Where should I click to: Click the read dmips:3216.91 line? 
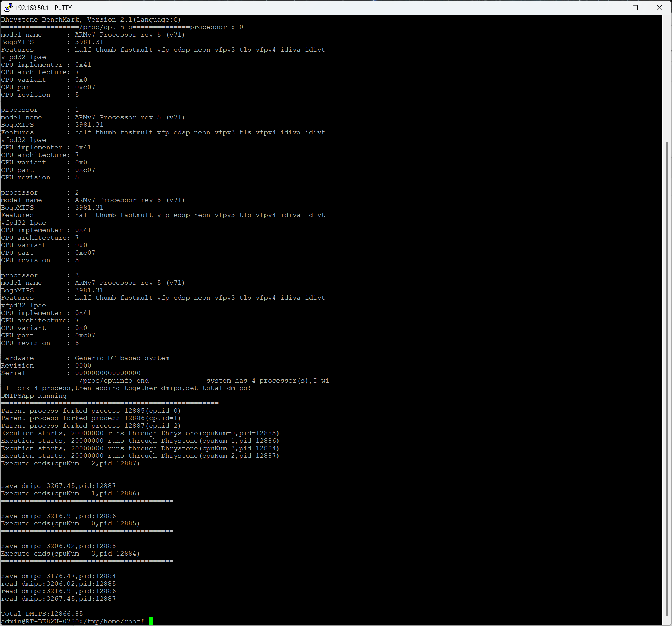pos(58,591)
